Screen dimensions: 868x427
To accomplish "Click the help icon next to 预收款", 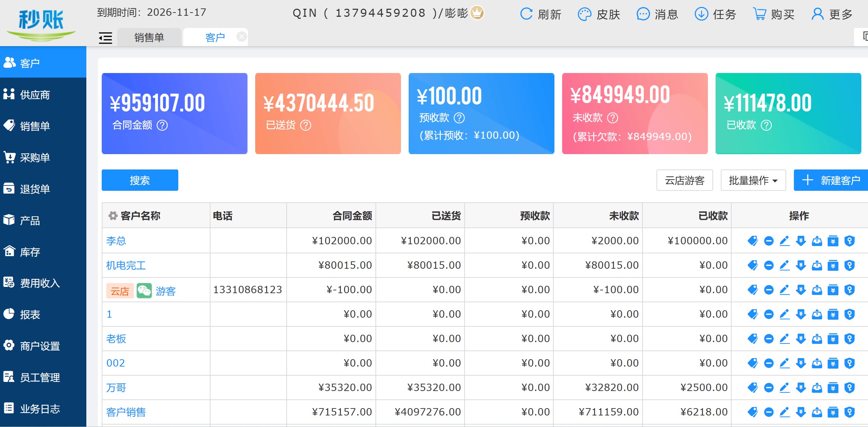I will [x=459, y=118].
